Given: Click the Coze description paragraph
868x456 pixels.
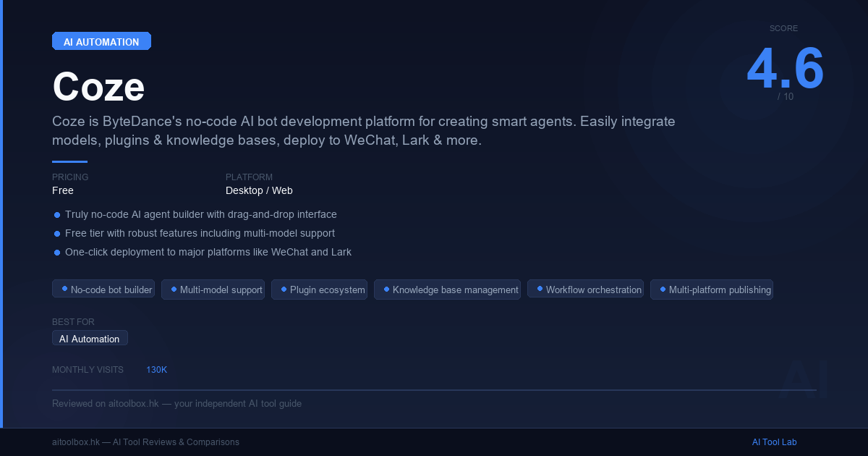Looking at the screenshot, I should [364, 131].
